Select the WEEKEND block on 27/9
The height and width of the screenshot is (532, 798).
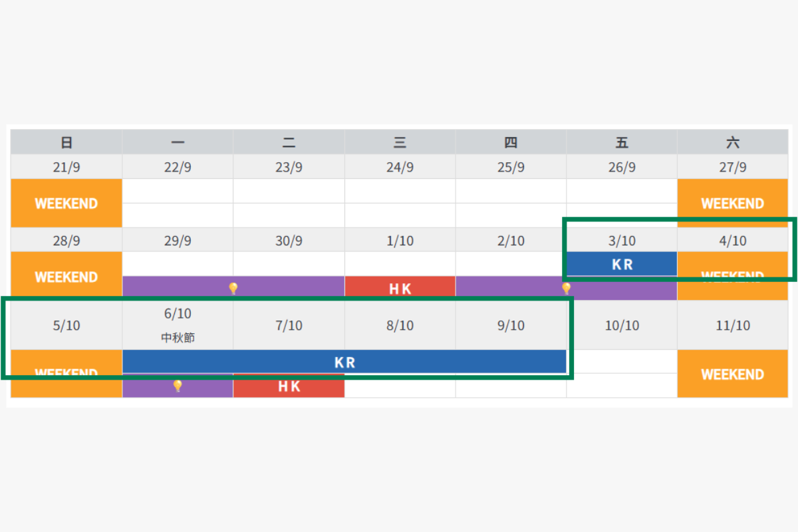click(x=732, y=203)
